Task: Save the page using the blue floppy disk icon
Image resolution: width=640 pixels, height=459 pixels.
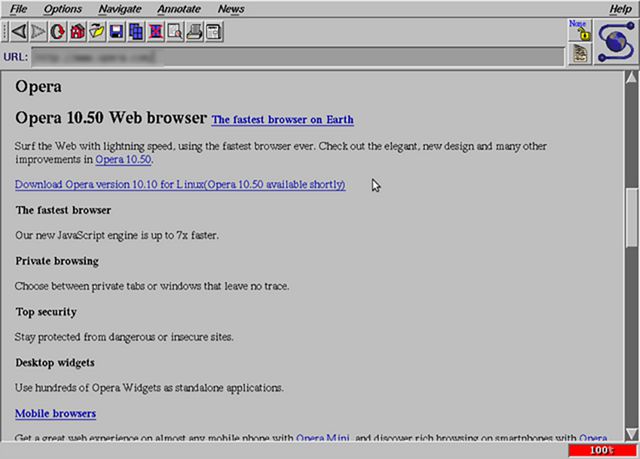Action: click(x=117, y=31)
